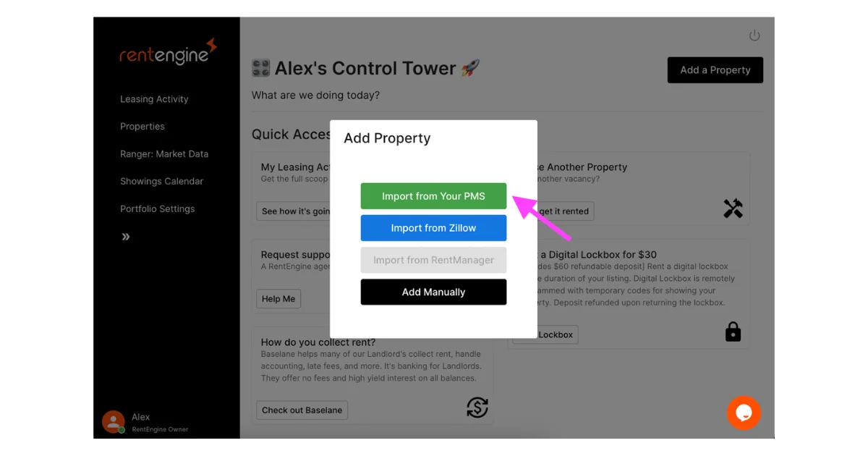Open Portfolio Settings in sidebar
Screen dimensions: 868x456
pos(158,209)
